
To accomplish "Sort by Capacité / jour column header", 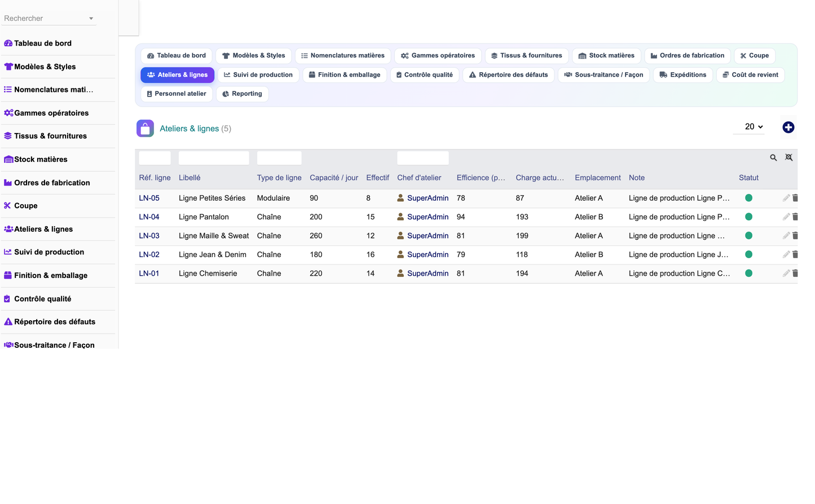I will tap(334, 178).
